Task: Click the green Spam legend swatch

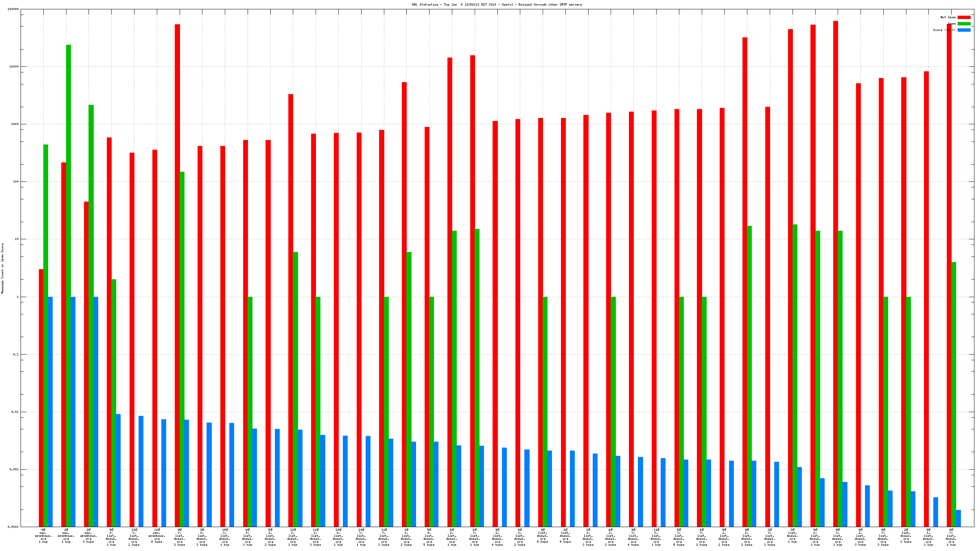Action: click(964, 24)
